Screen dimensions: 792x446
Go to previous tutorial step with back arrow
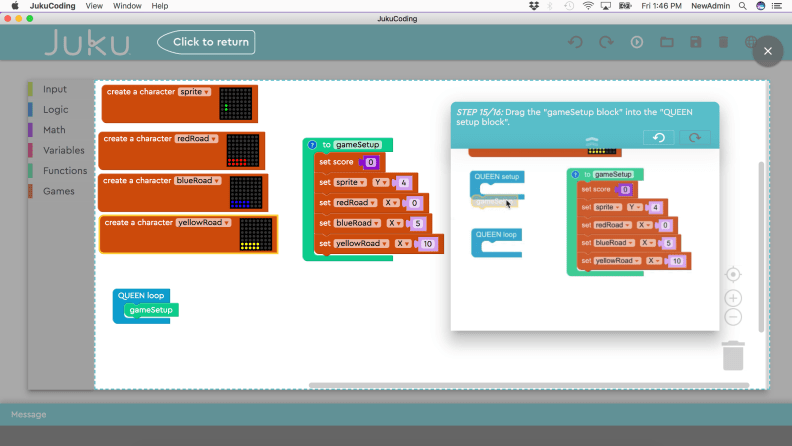658,138
